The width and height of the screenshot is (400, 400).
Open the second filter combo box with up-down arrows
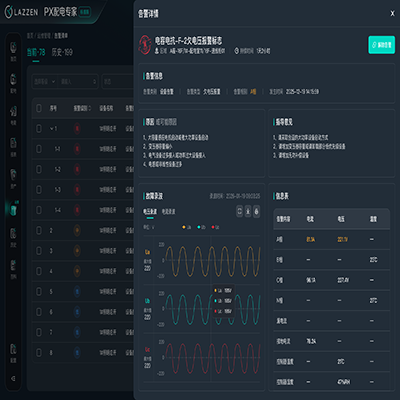click(78, 81)
